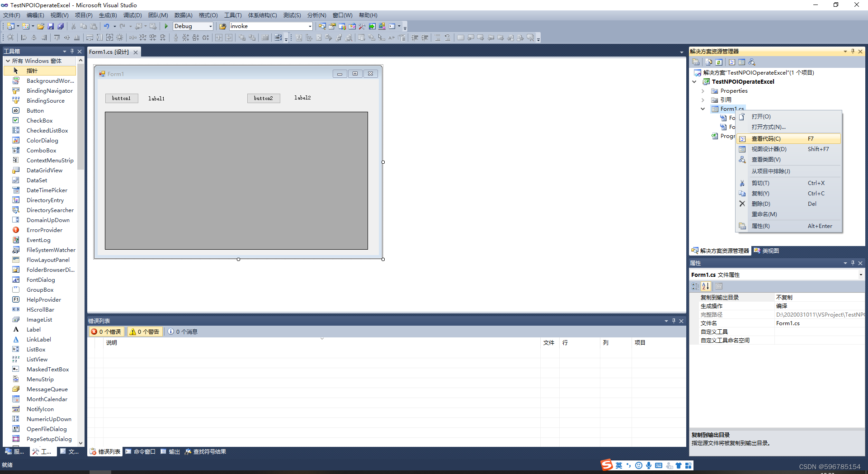The height and width of the screenshot is (474, 868).
Task: Select label2 on the form designer
Action: [302, 98]
